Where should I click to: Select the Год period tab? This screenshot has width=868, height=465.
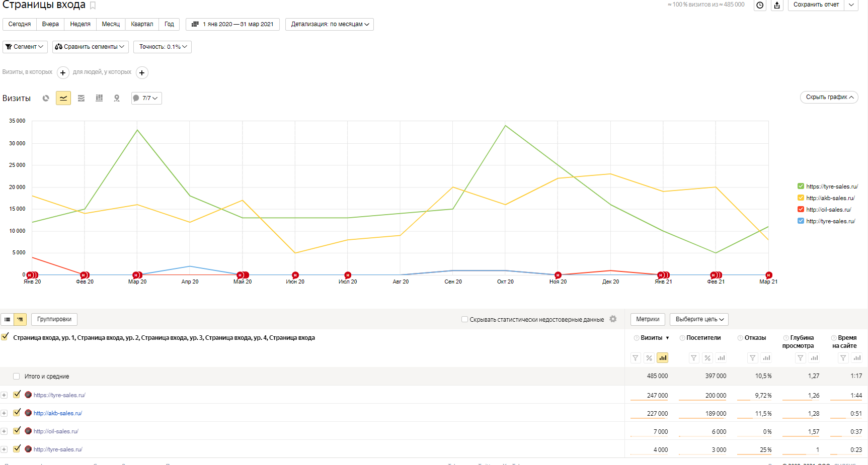tap(169, 24)
